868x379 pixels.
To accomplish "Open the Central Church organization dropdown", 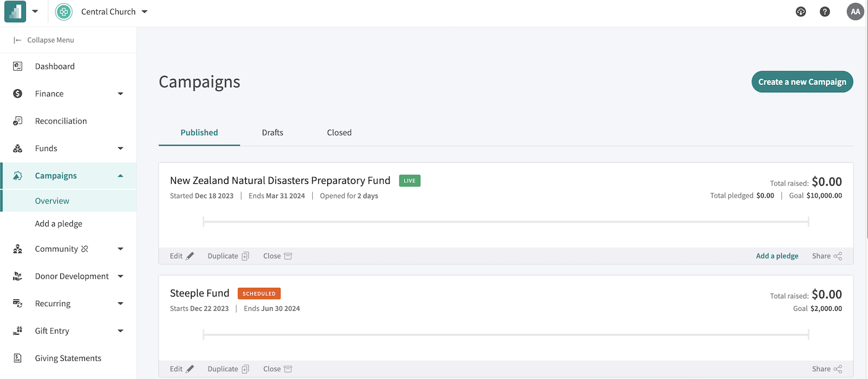I will tap(145, 12).
